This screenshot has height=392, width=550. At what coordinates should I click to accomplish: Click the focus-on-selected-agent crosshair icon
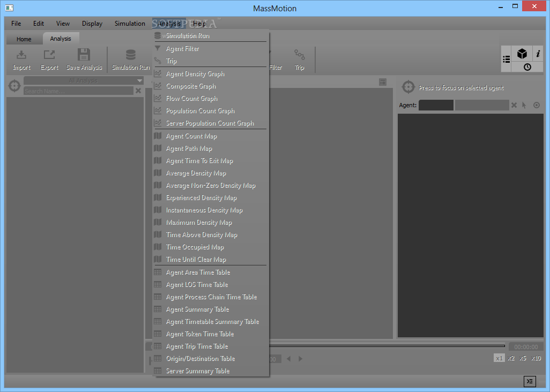tap(408, 87)
